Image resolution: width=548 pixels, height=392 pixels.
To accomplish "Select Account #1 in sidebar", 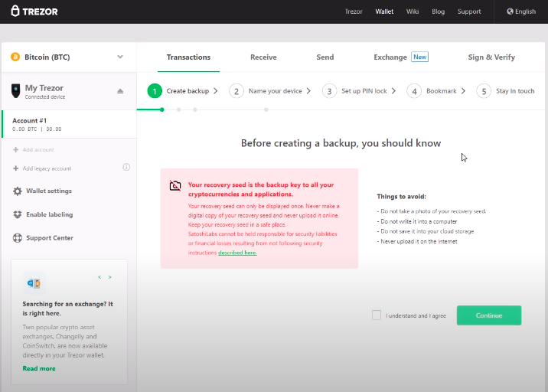I will pos(69,124).
